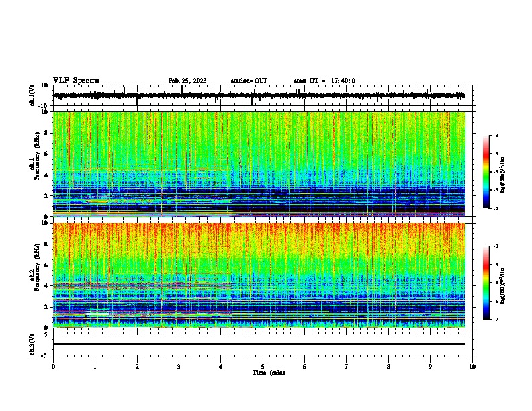Click the -4 tick on ch.2 colorbar

coord(495,265)
